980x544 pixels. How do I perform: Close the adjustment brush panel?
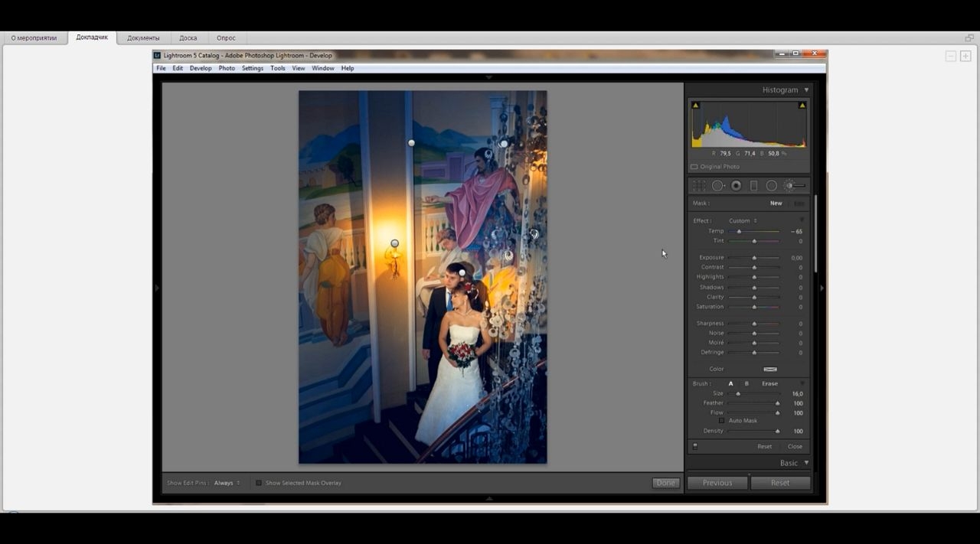(x=795, y=447)
